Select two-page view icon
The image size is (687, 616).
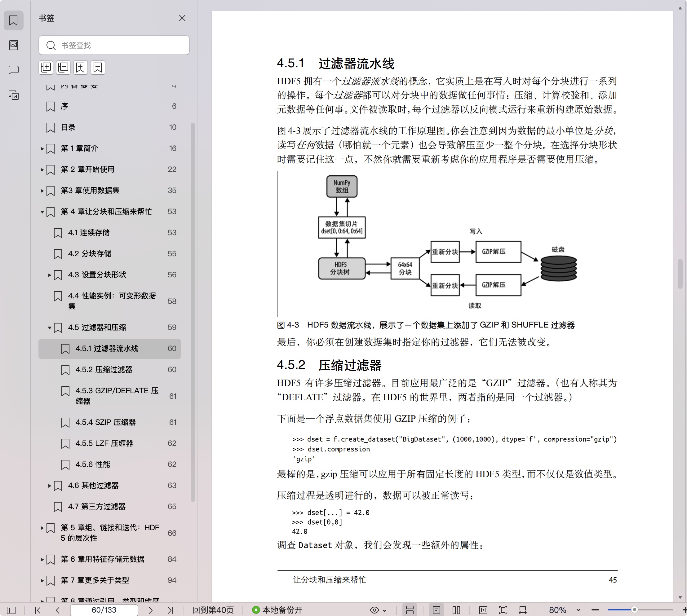pyautogui.click(x=456, y=610)
